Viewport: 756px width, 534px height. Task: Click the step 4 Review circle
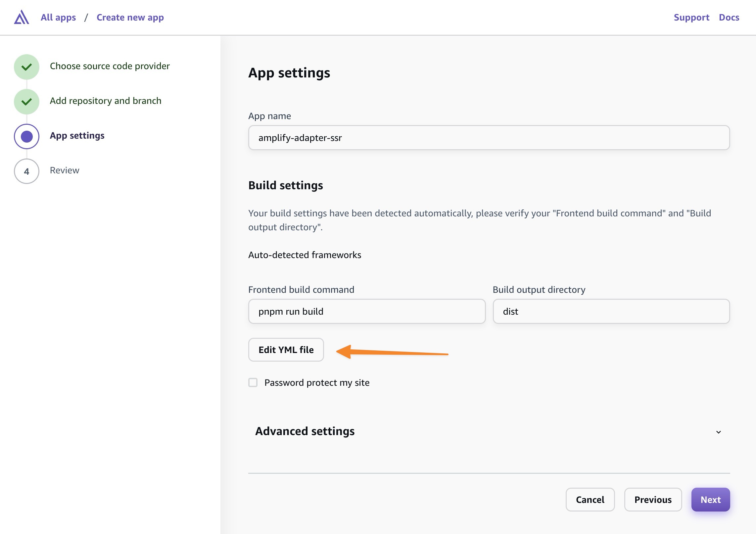pyautogui.click(x=26, y=171)
